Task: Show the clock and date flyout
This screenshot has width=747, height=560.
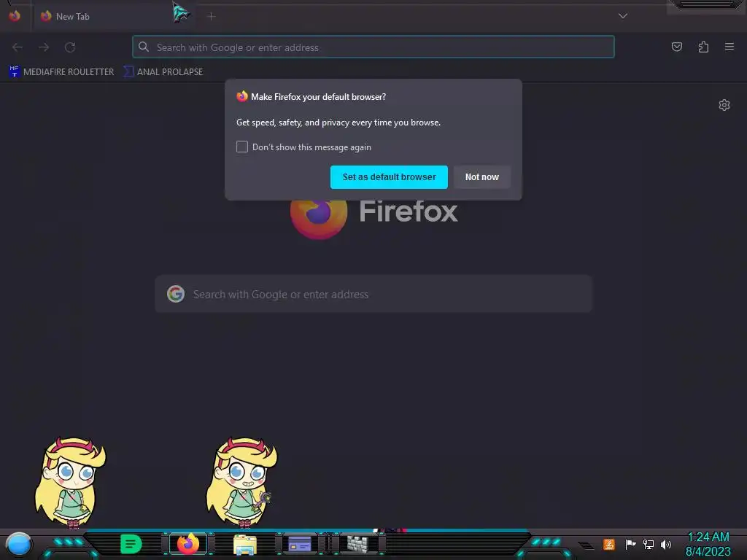Action: click(x=708, y=544)
